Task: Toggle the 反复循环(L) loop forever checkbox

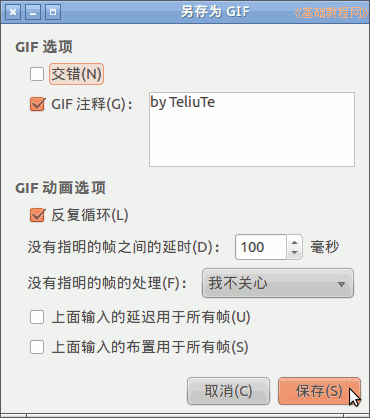Action: tap(37, 215)
